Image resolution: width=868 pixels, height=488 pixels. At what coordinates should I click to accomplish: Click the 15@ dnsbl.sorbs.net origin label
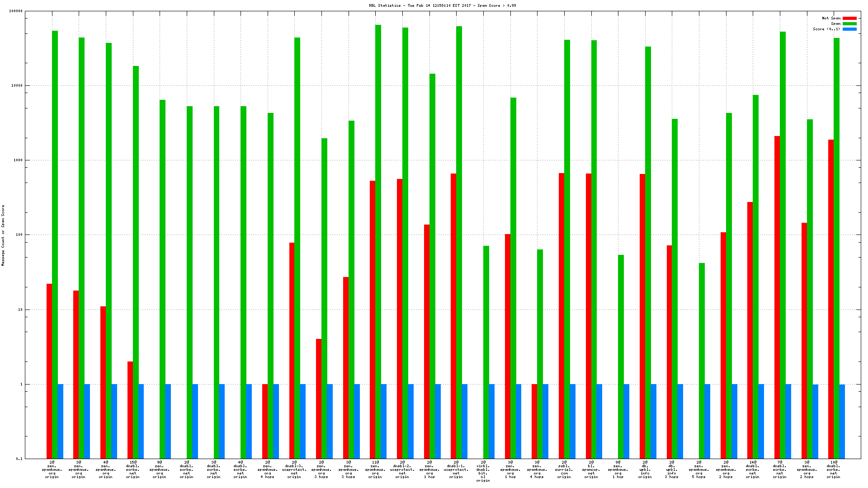(x=132, y=469)
